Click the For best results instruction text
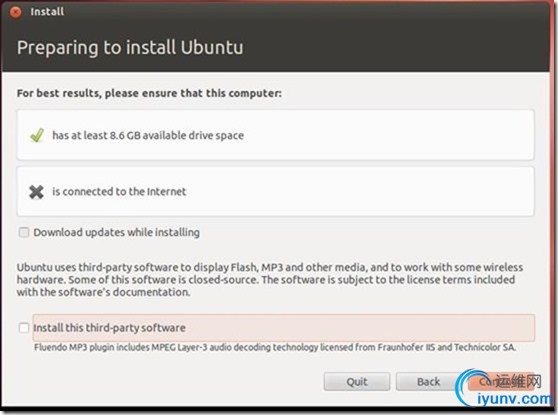 pyautogui.click(x=149, y=93)
